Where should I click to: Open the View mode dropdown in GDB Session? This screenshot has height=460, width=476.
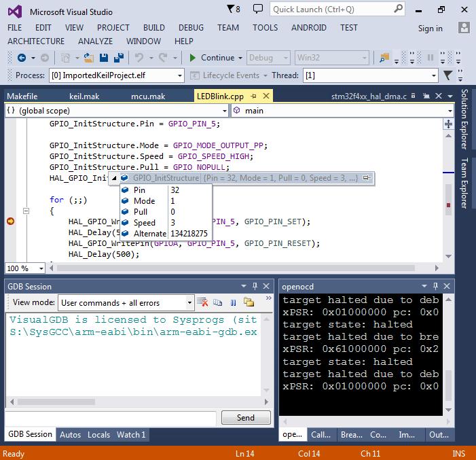pos(189,302)
